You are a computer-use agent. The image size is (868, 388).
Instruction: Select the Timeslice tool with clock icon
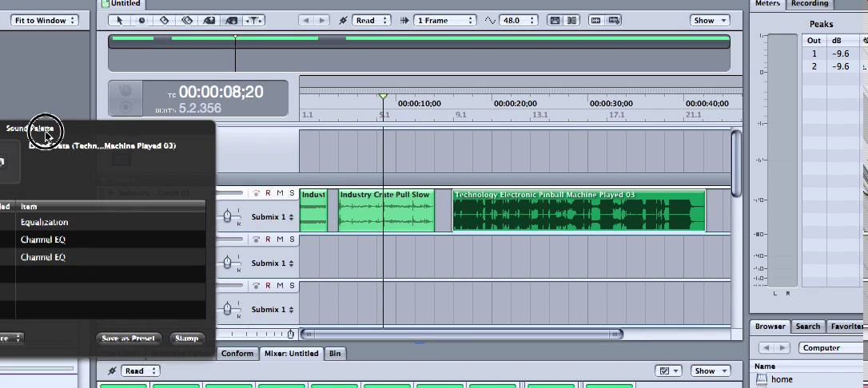pyautogui.click(x=141, y=21)
